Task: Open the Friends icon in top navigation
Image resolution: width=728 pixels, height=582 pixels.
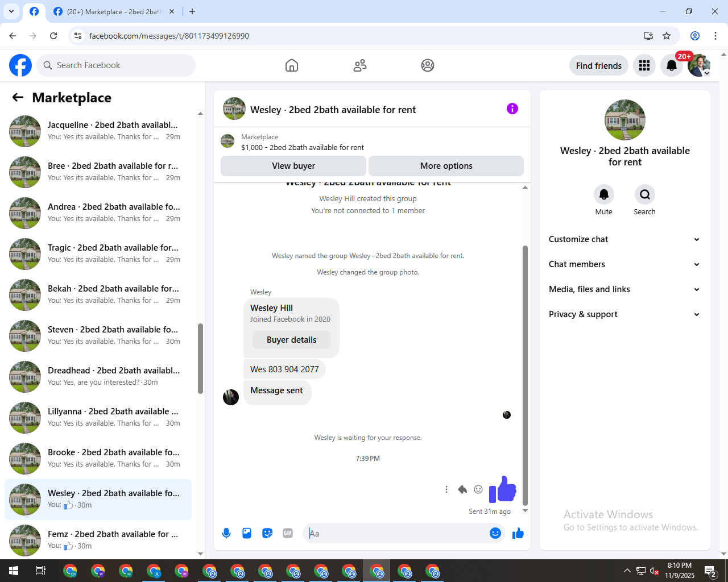Action: [x=360, y=65]
